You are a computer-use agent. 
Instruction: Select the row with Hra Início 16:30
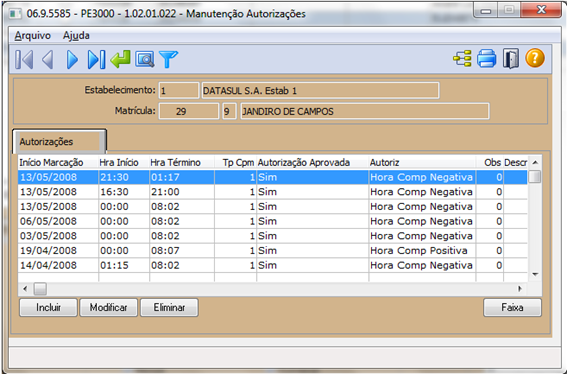click(x=273, y=192)
